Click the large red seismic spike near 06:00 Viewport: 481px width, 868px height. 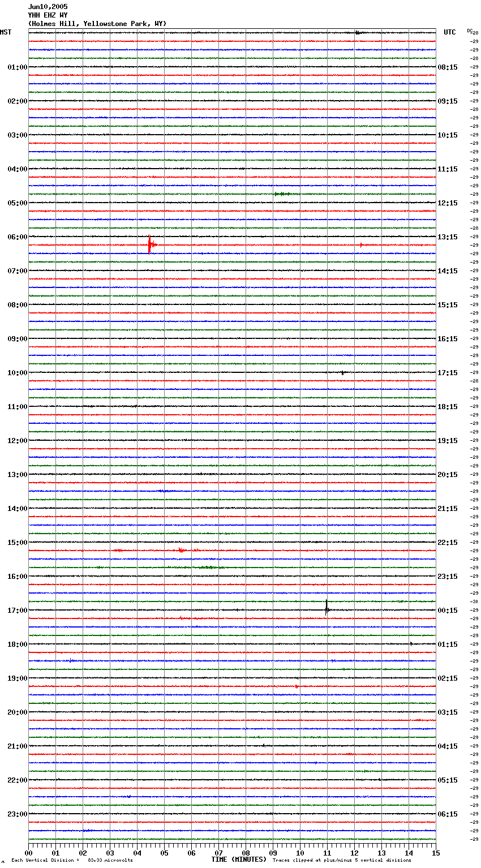click(149, 245)
